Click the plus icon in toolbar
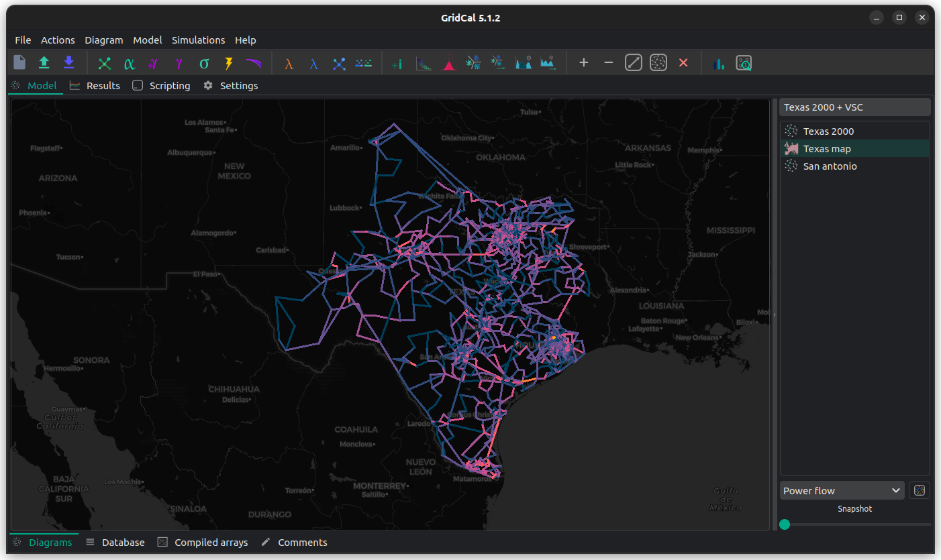 tap(584, 63)
